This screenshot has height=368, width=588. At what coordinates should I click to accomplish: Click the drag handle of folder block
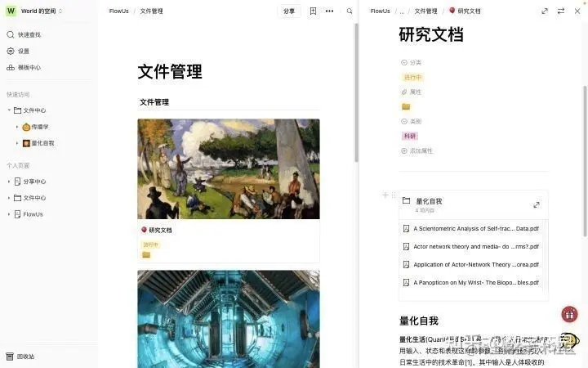tap(394, 195)
